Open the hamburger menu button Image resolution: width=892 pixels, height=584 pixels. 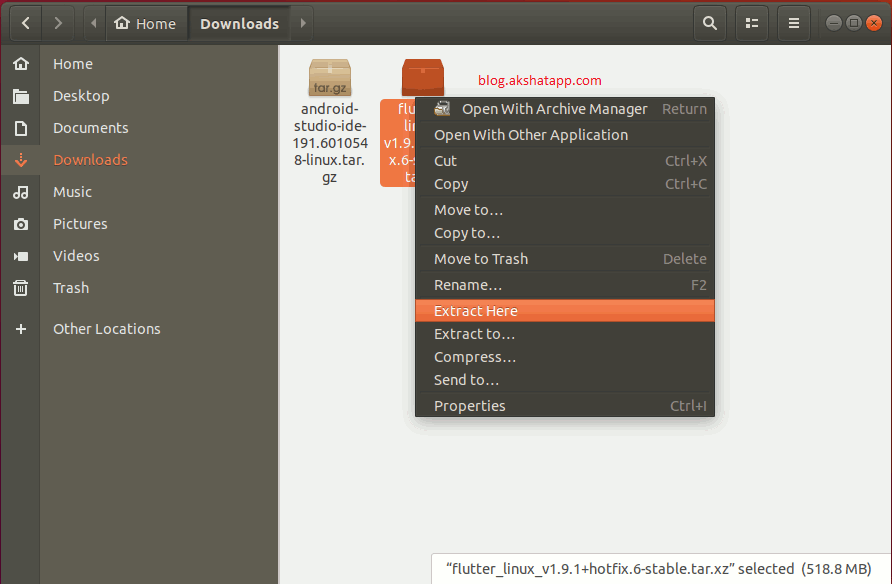794,23
